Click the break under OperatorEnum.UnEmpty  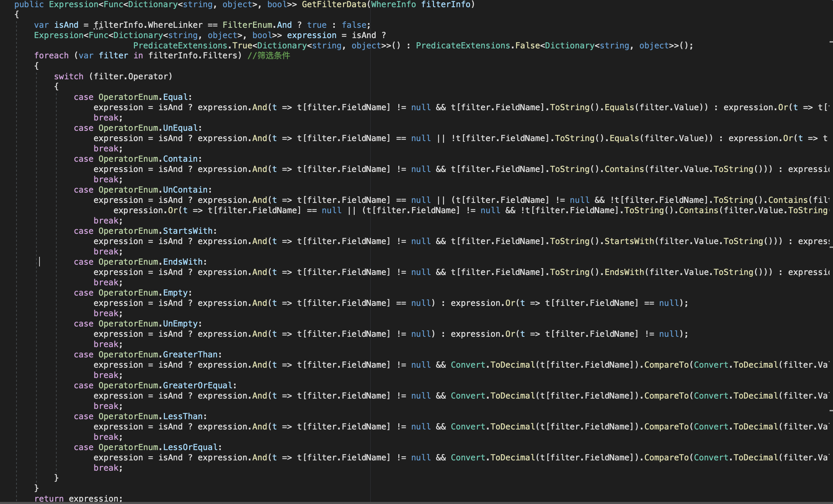pos(107,344)
